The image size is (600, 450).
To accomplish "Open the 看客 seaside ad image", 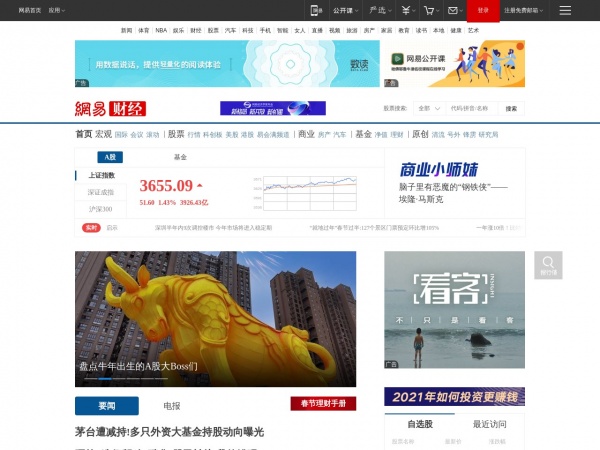I will [454, 310].
